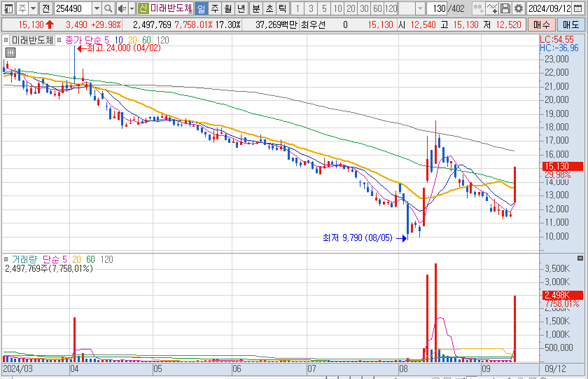588x379 pixels.
Task: Click the gray 120 price MA legend
Action: pos(162,40)
